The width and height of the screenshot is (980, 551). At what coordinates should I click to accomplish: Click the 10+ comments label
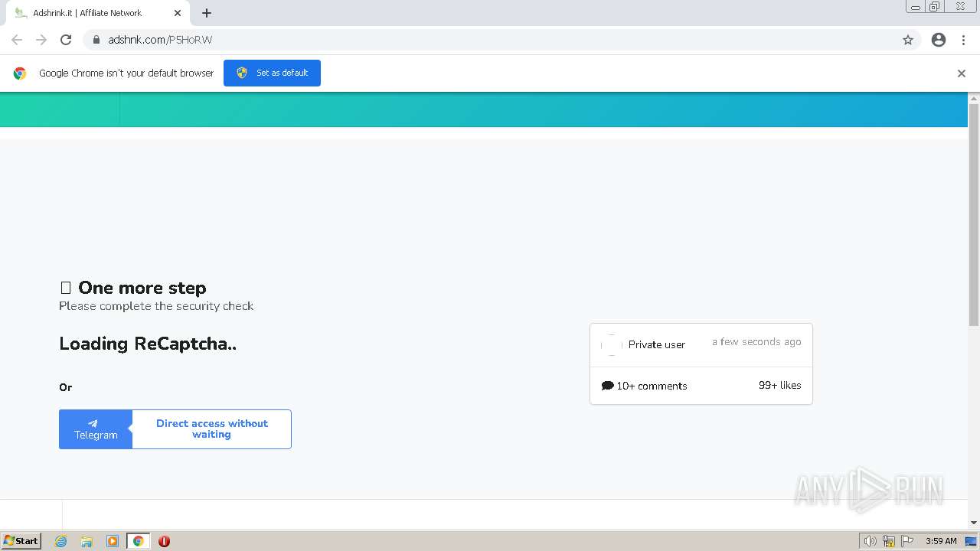[x=652, y=386]
